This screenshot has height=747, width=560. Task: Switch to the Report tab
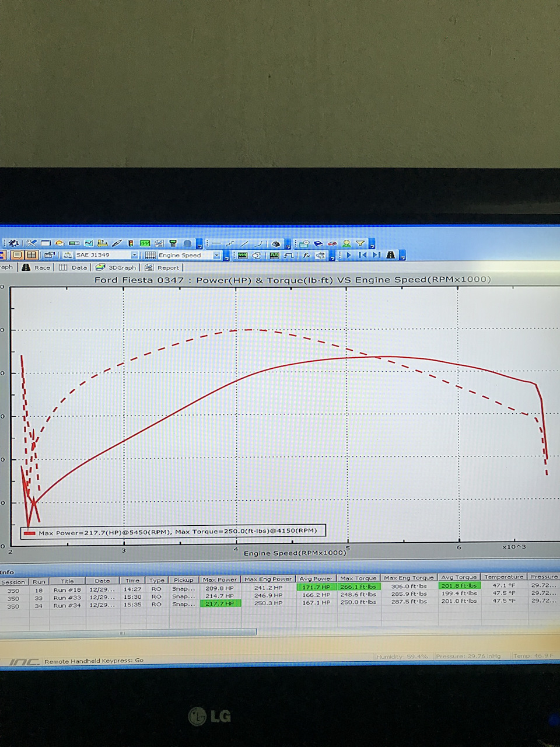pos(162,267)
